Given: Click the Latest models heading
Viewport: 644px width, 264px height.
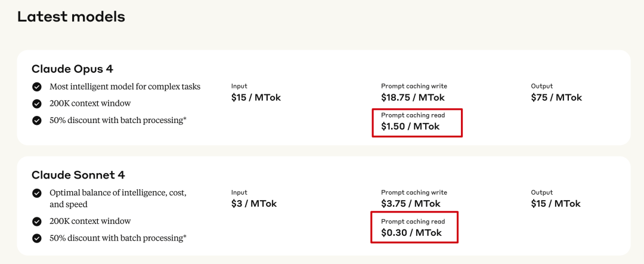Looking at the screenshot, I should [x=71, y=17].
